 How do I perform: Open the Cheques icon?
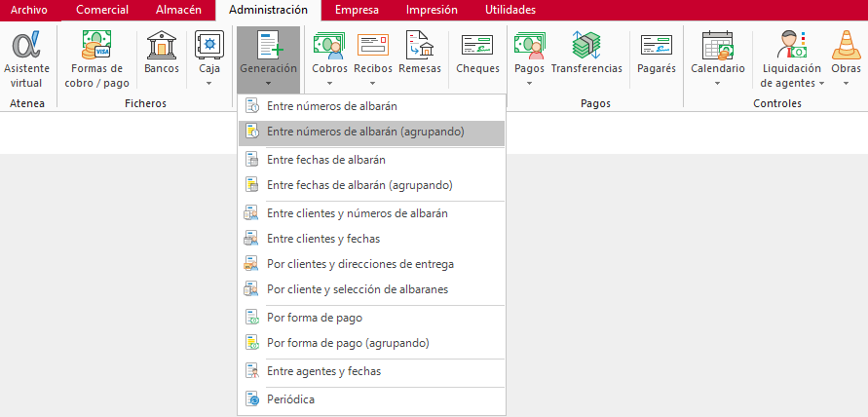pyautogui.click(x=477, y=46)
